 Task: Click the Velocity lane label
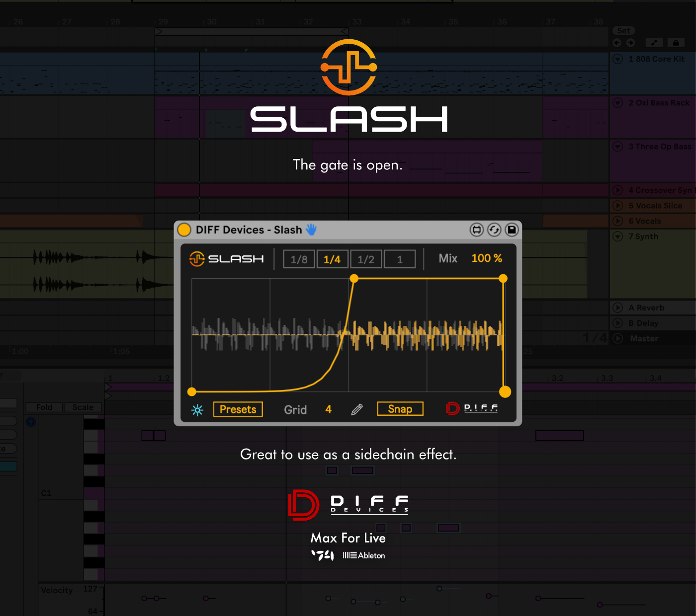click(x=57, y=590)
